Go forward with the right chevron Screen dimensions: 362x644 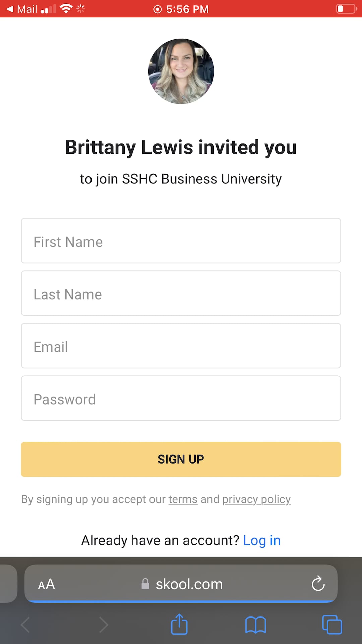coord(104,625)
